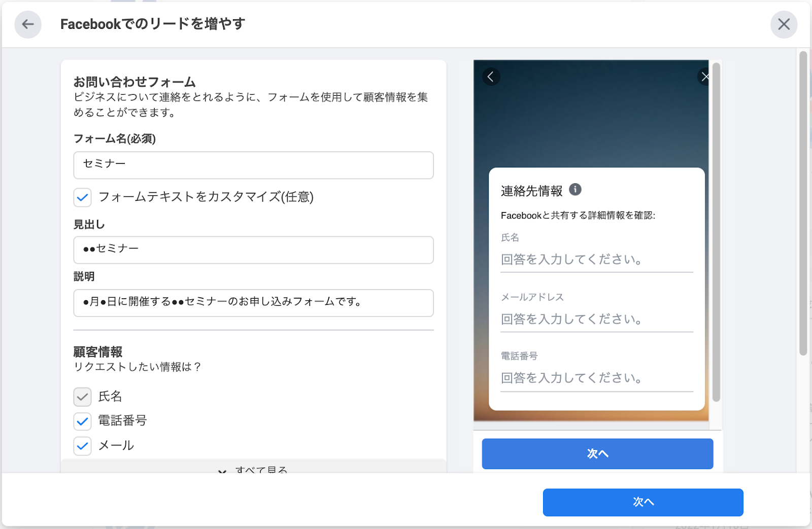This screenshot has height=529, width=812.
Task: Edit the 説明 description field
Action: (253, 303)
